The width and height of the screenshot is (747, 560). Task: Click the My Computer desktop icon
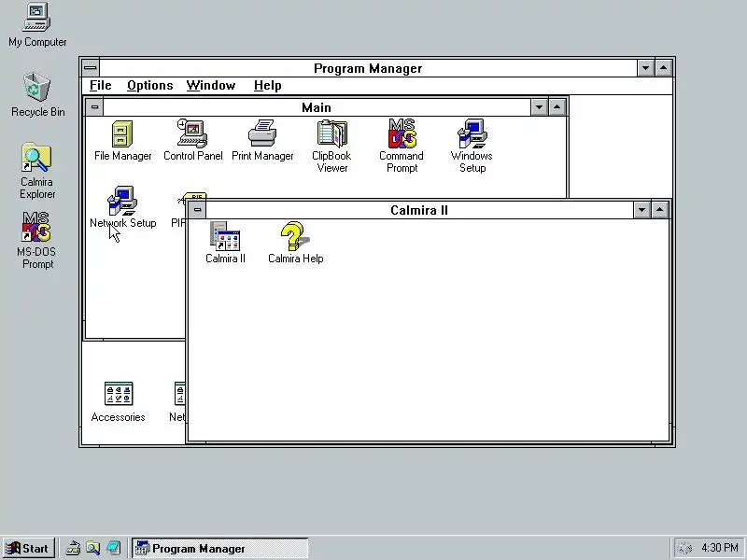36,18
